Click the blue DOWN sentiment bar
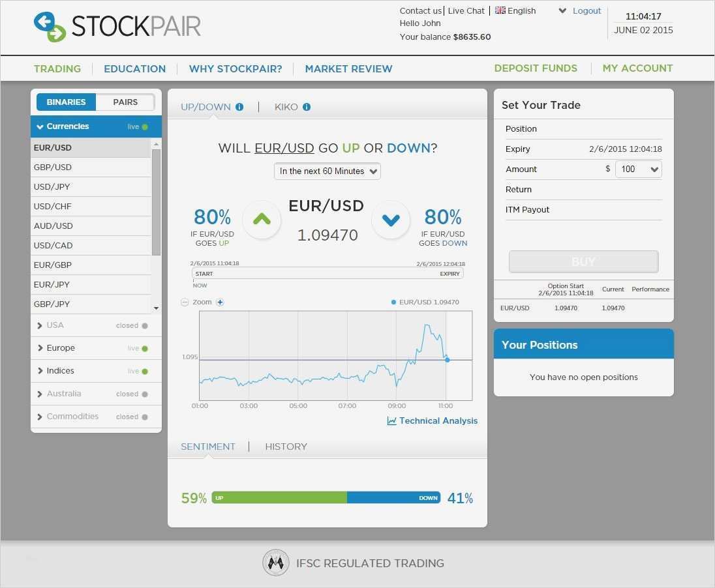Viewport: 715px width, 588px height. pos(393,498)
